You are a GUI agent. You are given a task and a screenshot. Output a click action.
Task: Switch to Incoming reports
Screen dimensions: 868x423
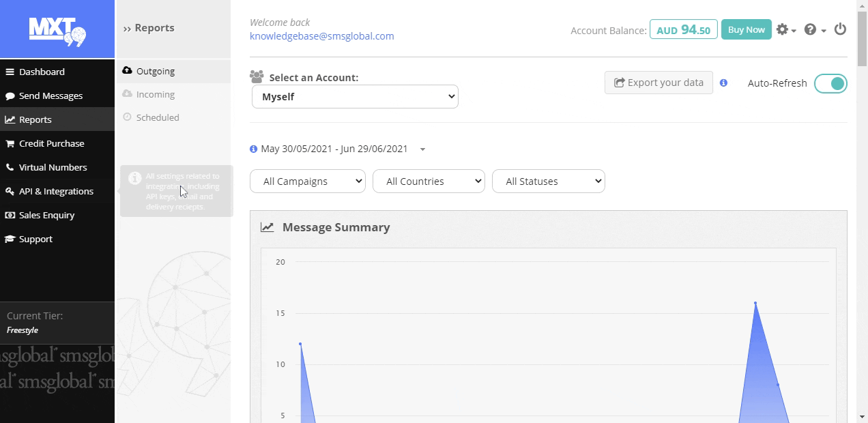tap(155, 94)
